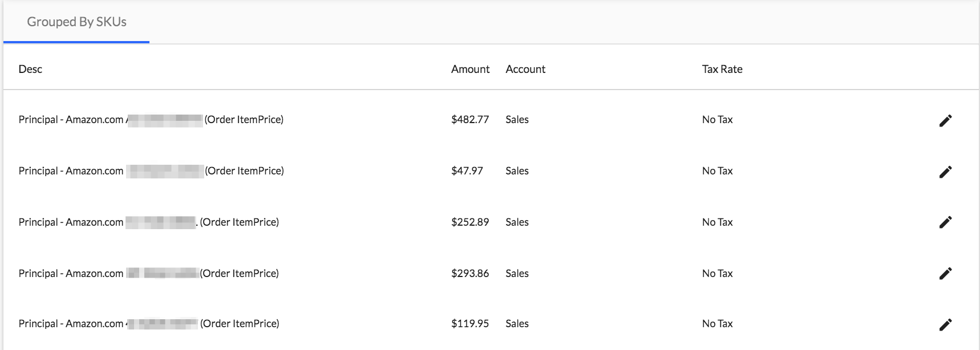The image size is (980, 350).
Task: Click Sales account in the $119.95 row
Action: [x=517, y=324]
